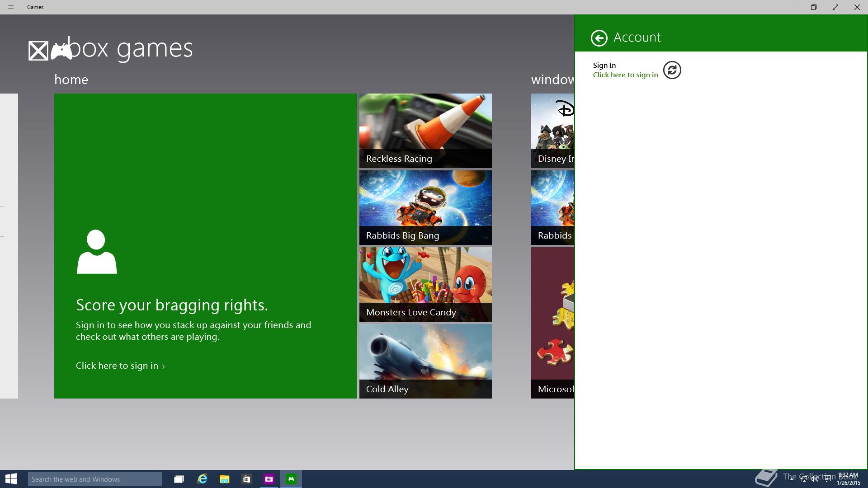Open the Store app in taskbar
Viewport: 868px width, 488px height.
[x=246, y=479]
